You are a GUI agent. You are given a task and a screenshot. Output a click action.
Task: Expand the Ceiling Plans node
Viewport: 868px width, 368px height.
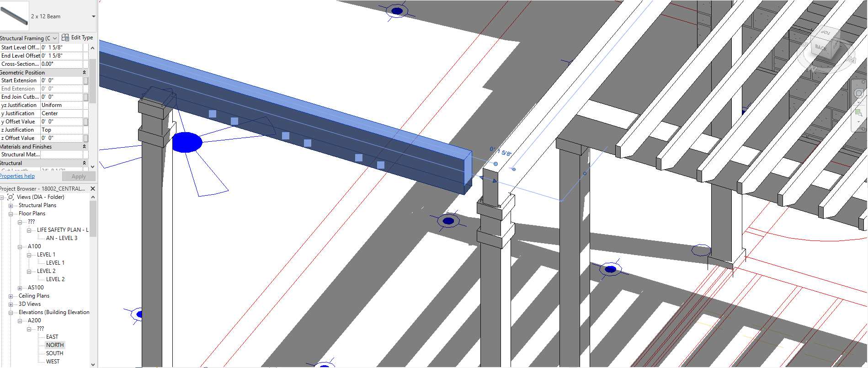tap(11, 296)
